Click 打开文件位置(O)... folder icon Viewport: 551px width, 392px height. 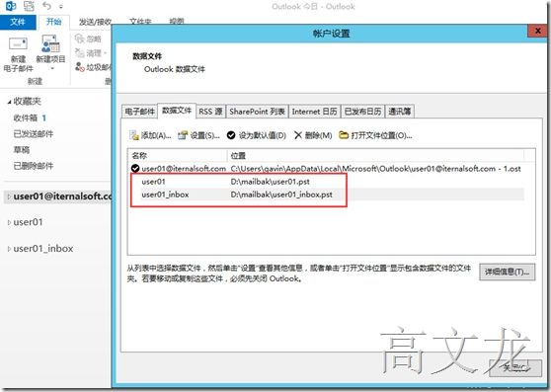coord(344,135)
